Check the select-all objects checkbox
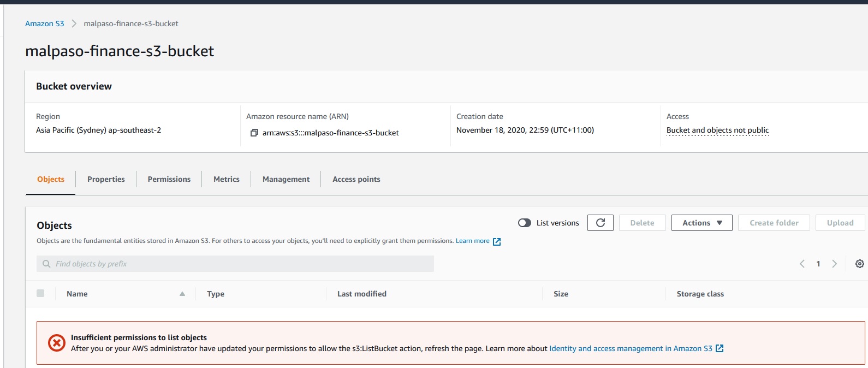This screenshot has height=368, width=868. point(40,293)
